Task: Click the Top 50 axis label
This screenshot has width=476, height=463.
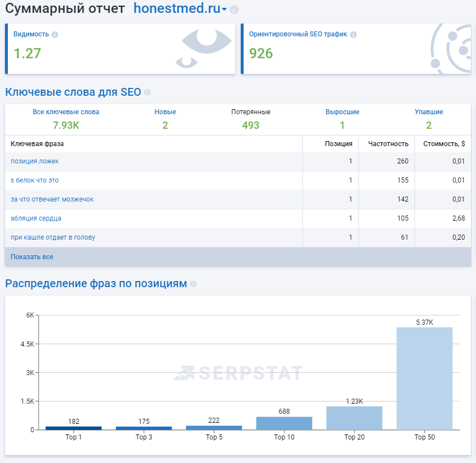Action: click(x=424, y=437)
